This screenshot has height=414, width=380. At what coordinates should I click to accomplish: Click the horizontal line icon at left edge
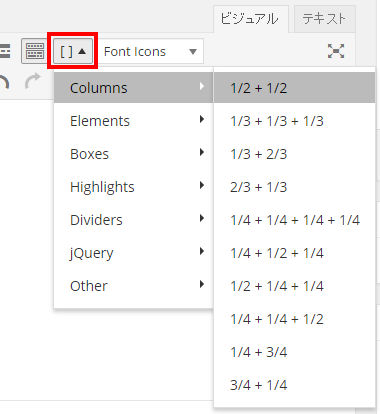[x=5, y=51]
